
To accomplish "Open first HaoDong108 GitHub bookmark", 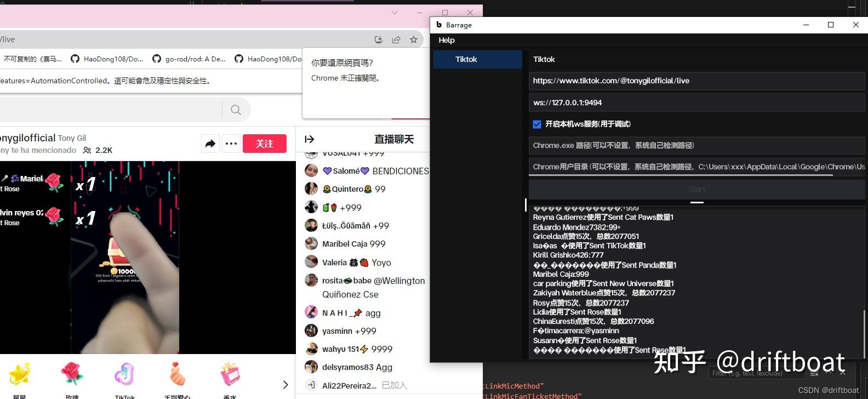I will [x=107, y=59].
